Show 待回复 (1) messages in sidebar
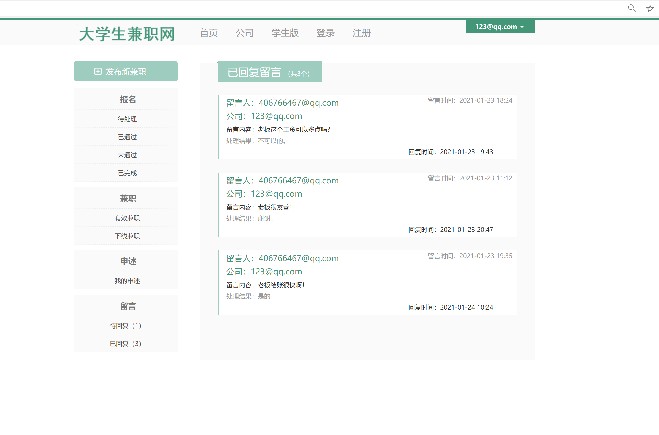Screen dimensions: 659x435 click(x=126, y=326)
